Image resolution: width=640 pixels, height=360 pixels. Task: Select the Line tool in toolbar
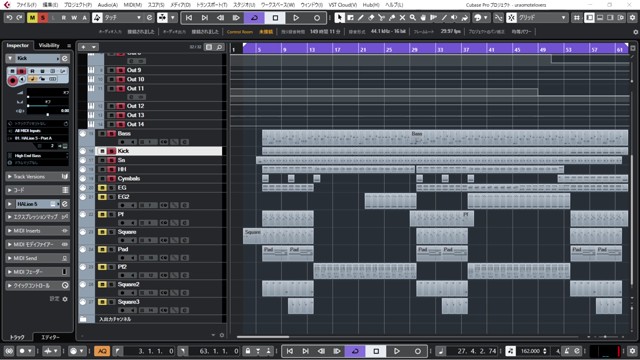(x=444, y=18)
